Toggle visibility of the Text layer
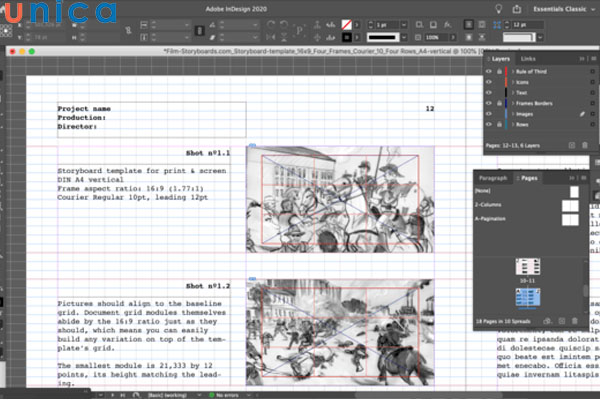 click(489, 92)
